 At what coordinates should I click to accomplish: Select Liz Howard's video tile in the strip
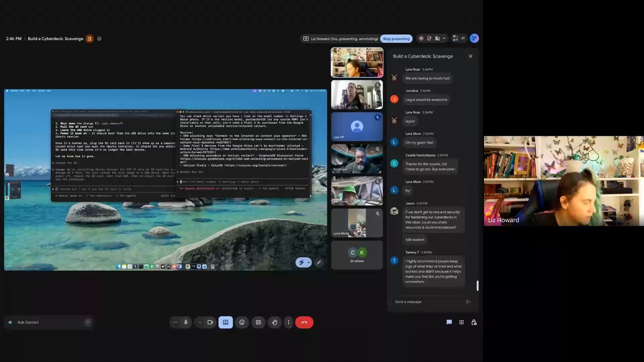click(357, 62)
